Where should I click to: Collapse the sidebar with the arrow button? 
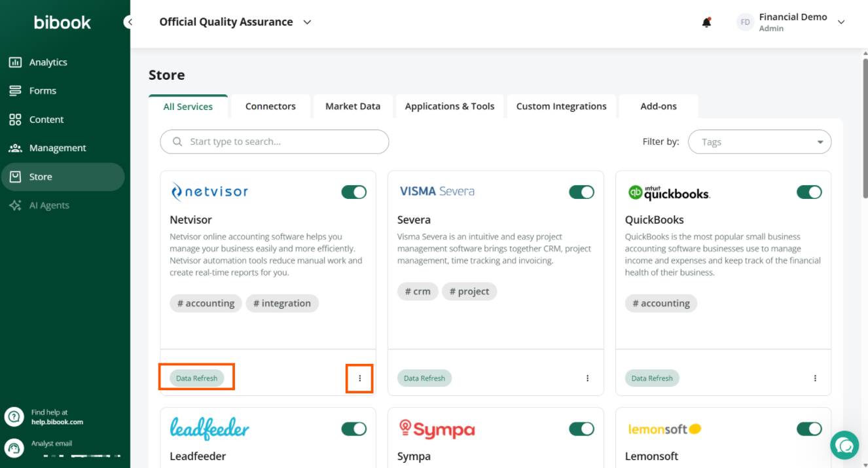[x=130, y=22]
